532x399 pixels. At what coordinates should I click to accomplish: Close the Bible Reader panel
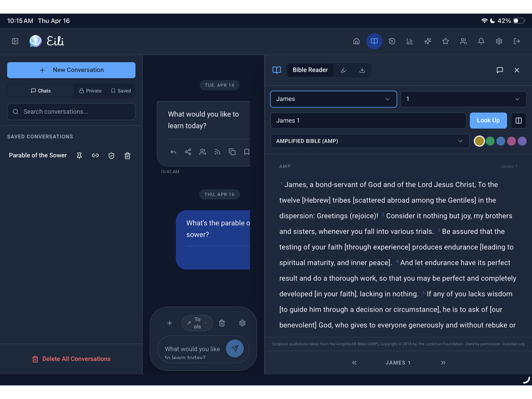point(517,70)
